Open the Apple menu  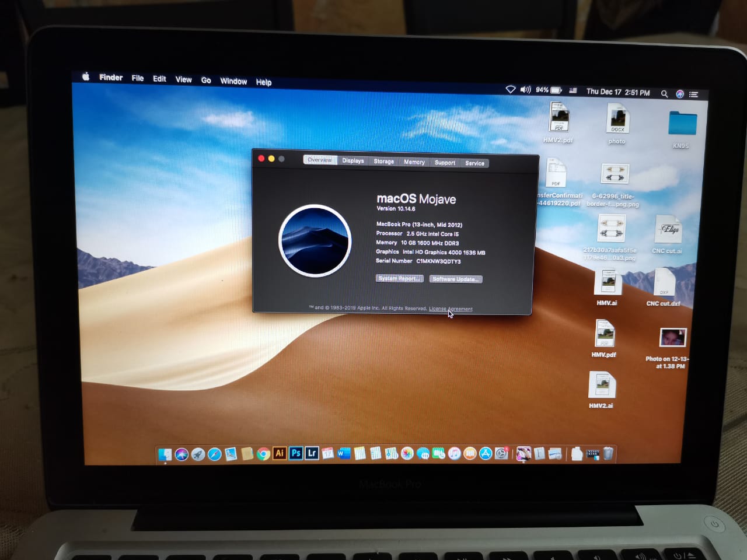coord(86,76)
